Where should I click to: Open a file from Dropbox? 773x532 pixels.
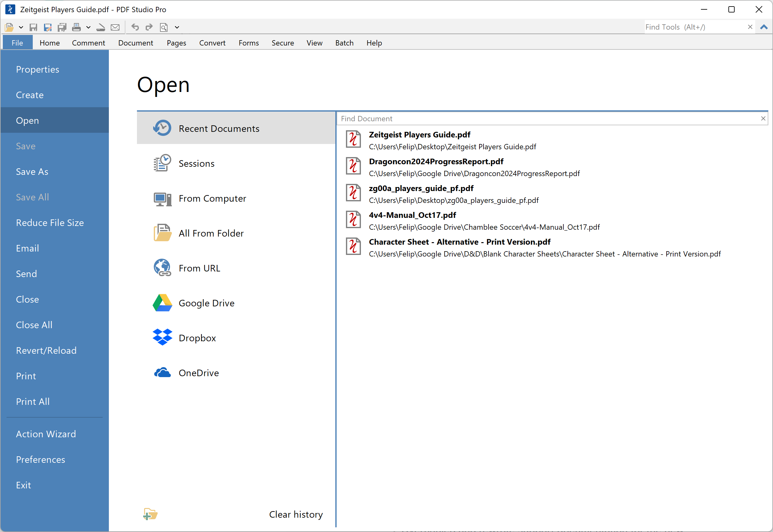(197, 338)
